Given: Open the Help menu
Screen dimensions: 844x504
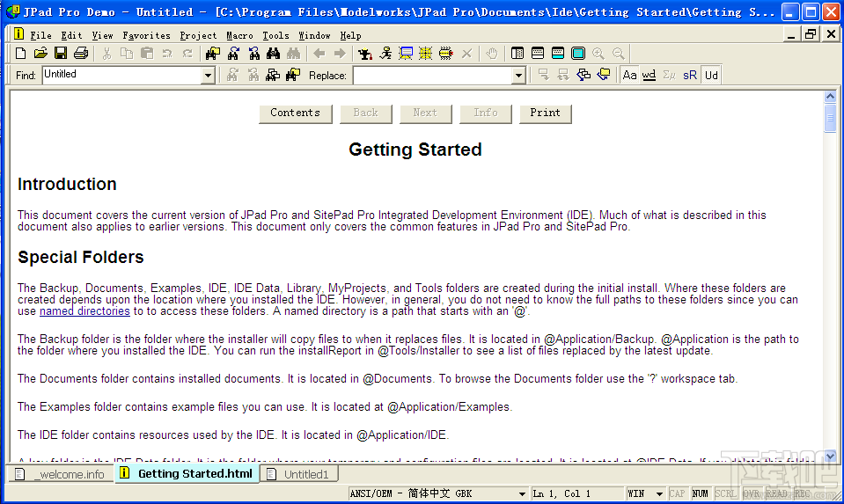Looking at the screenshot, I should (350, 35).
